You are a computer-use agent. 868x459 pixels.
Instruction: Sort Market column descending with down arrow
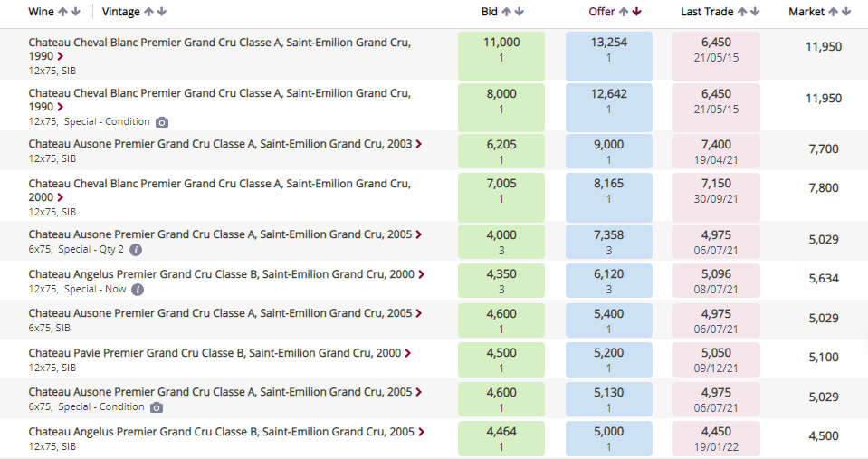coord(846,12)
